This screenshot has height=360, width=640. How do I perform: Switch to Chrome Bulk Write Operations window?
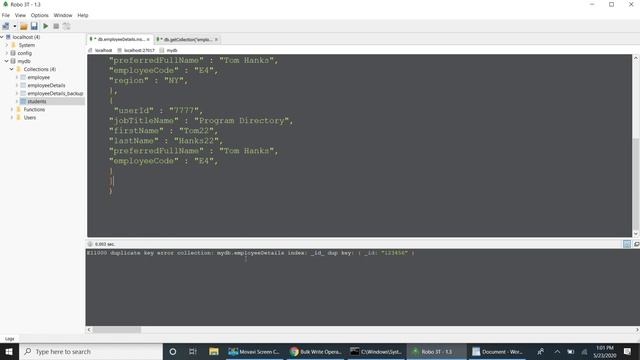(x=315, y=351)
